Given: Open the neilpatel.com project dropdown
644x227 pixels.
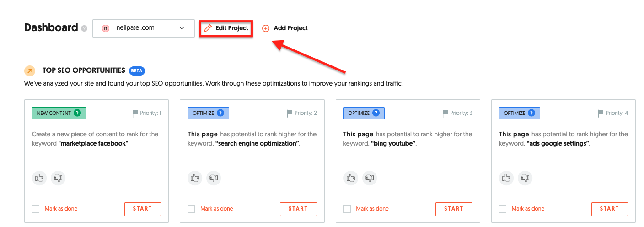Looking at the screenshot, I should tap(144, 28).
